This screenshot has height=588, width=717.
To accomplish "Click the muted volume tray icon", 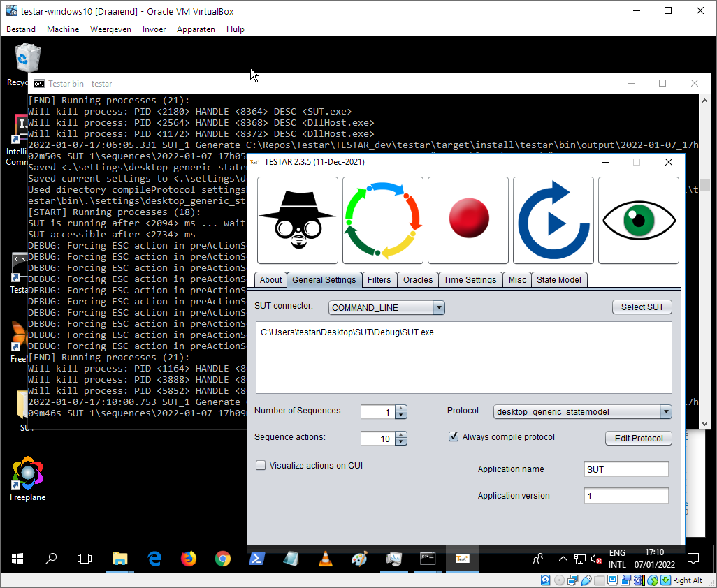I will point(596,559).
